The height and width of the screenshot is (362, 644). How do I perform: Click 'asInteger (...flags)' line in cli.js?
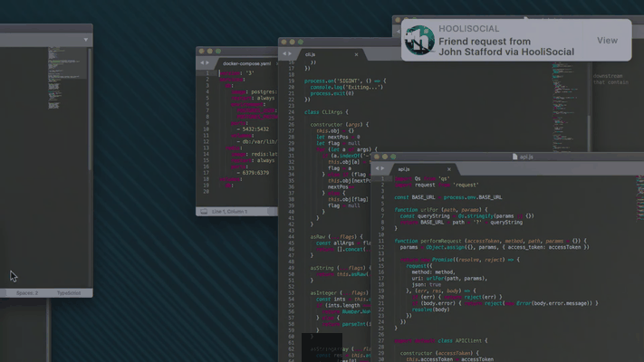(x=340, y=292)
